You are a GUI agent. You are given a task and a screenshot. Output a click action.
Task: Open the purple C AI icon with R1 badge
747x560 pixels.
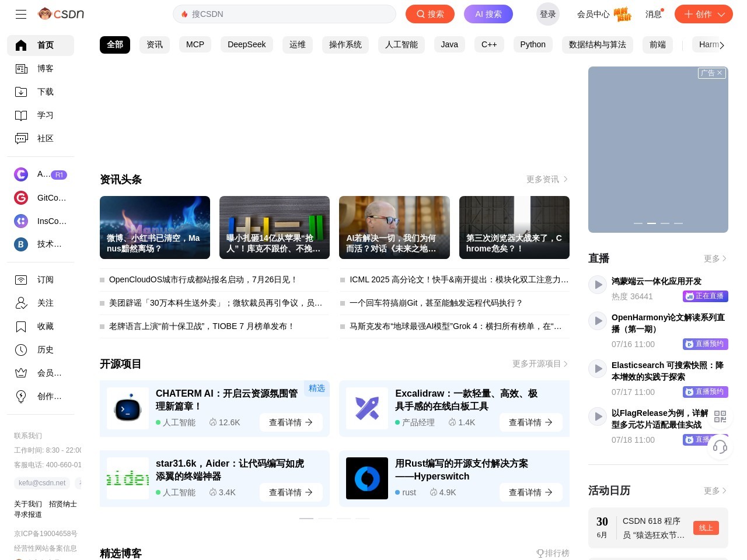pyautogui.click(x=21, y=174)
